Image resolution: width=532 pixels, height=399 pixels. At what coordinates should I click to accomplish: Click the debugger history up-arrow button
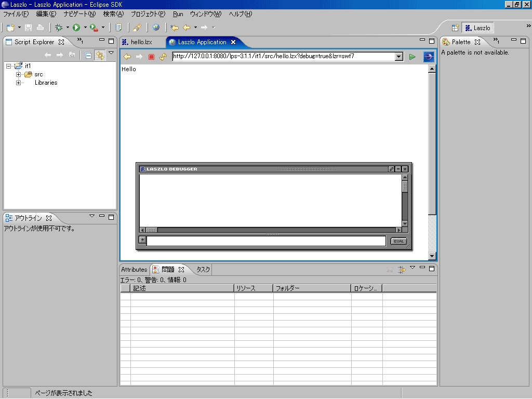(x=142, y=240)
